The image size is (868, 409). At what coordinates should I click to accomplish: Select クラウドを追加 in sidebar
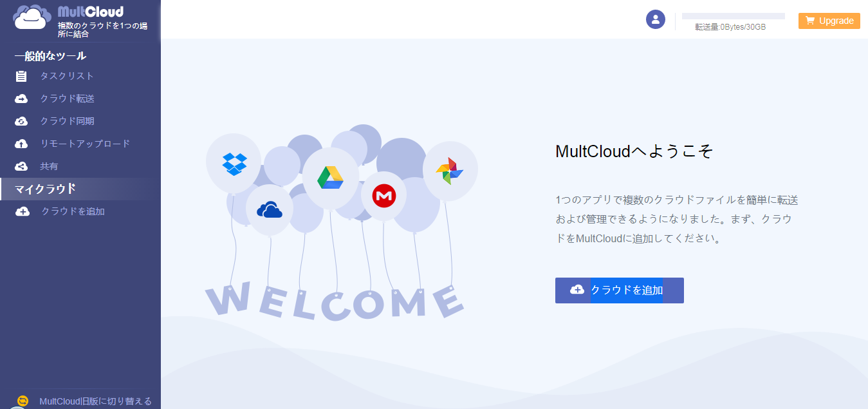pos(73,211)
